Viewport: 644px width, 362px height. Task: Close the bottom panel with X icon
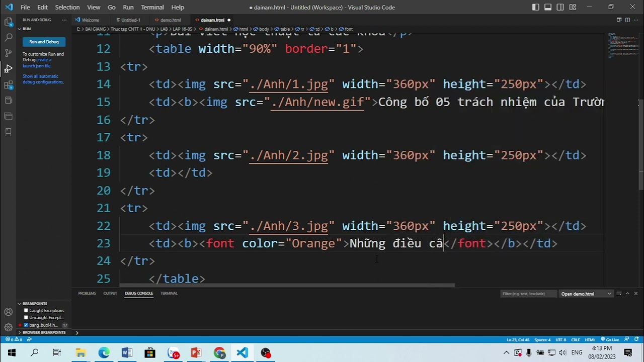point(635,294)
